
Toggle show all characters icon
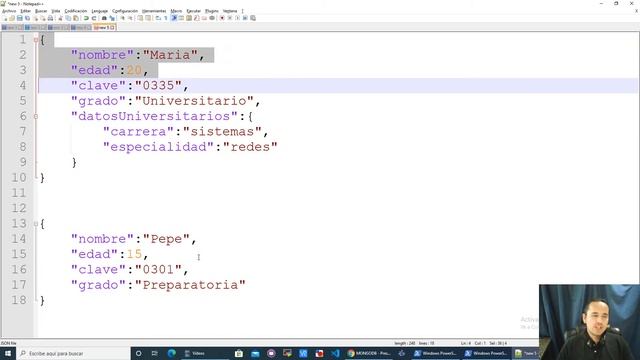166,18
